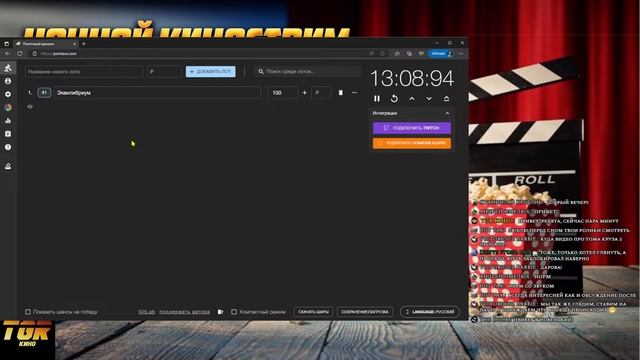Viewport: 640px width, 360px height.
Task: Focus the new lot name field
Action: tap(83, 71)
